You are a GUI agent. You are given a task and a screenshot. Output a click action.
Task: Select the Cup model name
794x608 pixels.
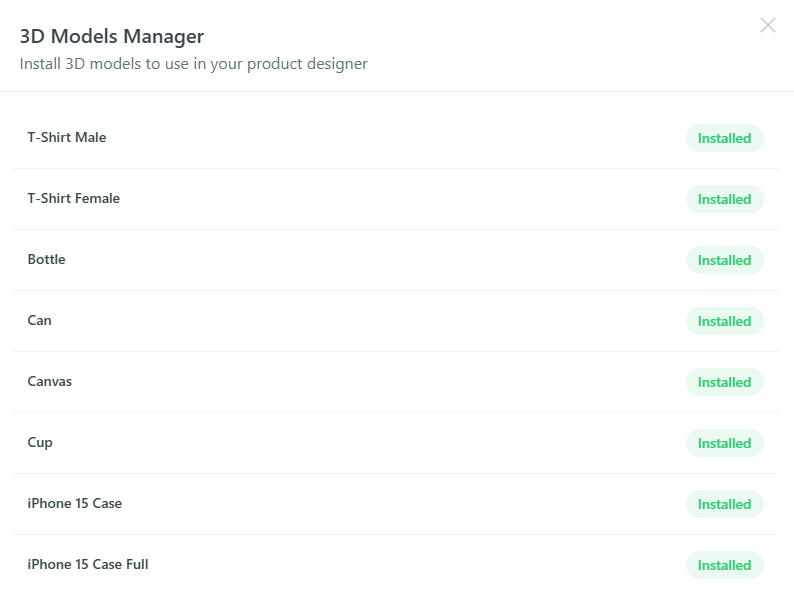(40, 442)
